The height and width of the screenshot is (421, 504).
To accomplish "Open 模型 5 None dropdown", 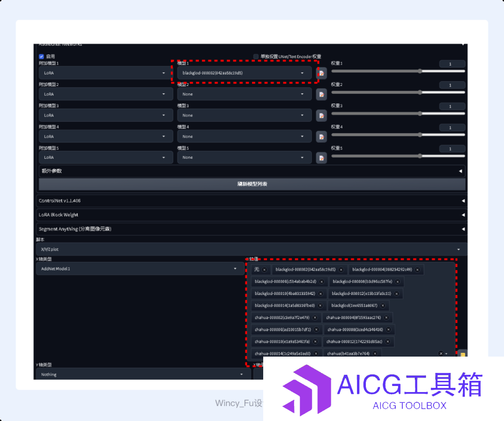I will [x=244, y=157].
